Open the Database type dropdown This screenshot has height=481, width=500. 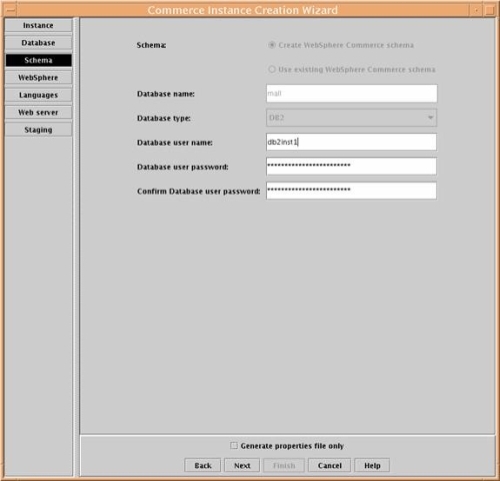[352, 118]
